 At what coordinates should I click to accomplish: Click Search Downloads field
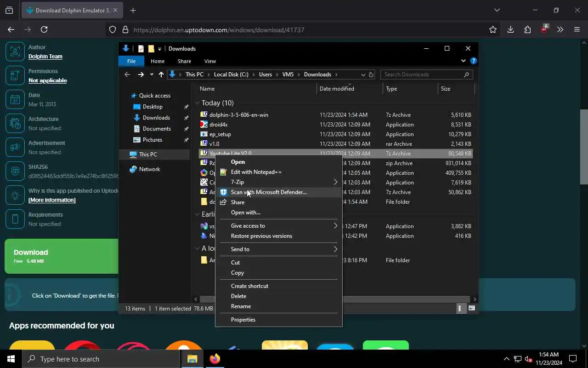426,75
